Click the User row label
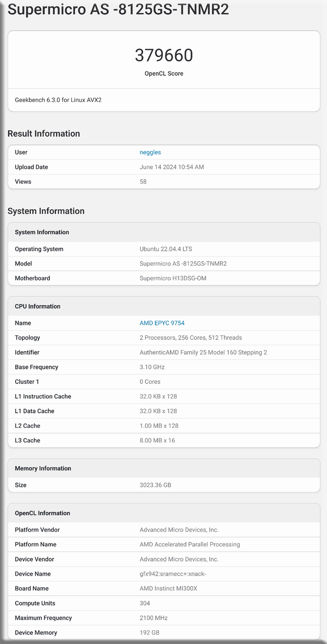327x644 pixels. pyautogui.click(x=21, y=152)
